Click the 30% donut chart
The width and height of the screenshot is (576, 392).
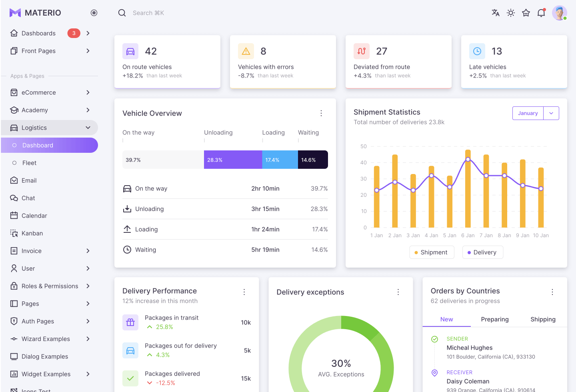(x=341, y=354)
